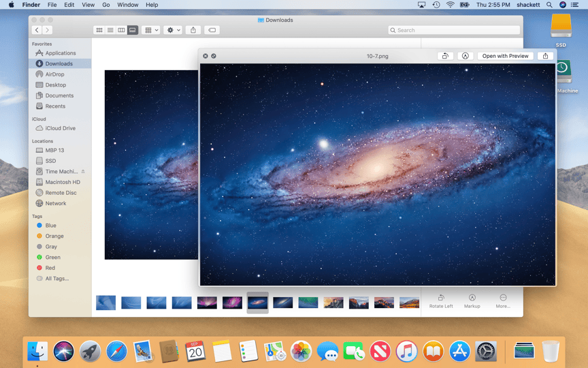Switch Finder to icon view
Image resolution: width=588 pixels, height=368 pixels.
[x=99, y=30]
